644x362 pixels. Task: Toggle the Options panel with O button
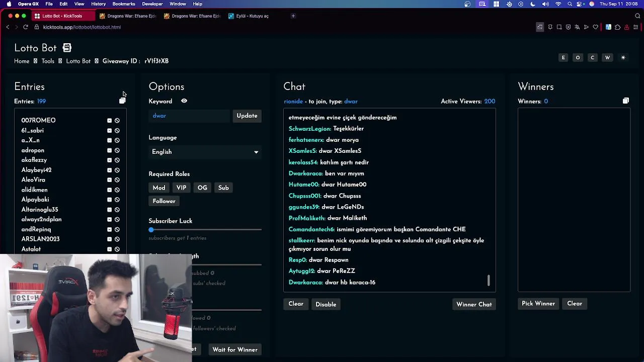578,58
